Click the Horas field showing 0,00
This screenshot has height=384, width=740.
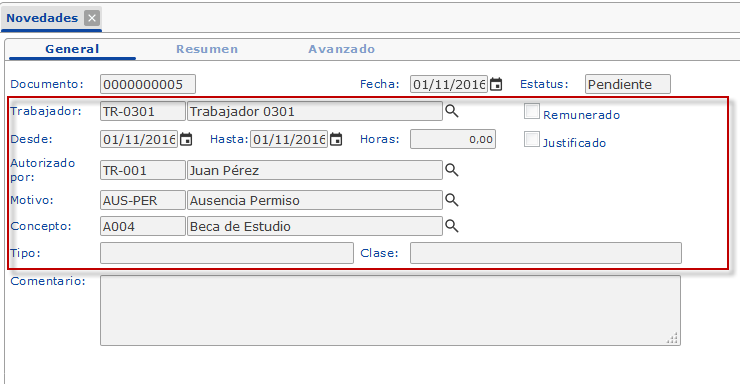click(x=453, y=139)
